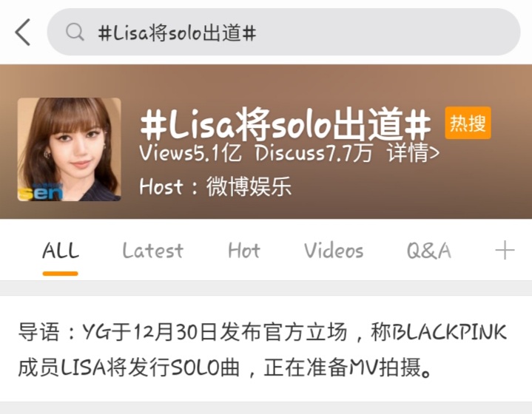Viewport: 532px width, 414px height.
Task: Click the #Lisa将solo出道# topic title
Action: 286,124
